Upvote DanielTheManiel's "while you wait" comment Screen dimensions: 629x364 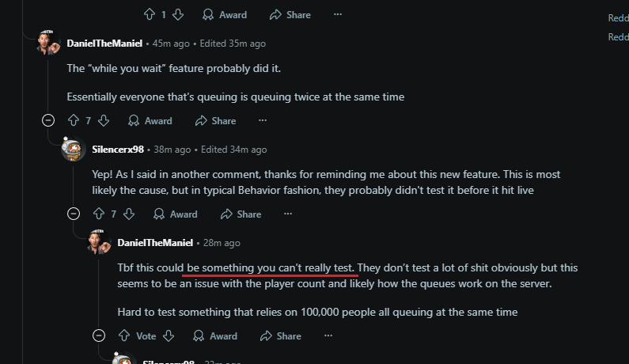(74, 121)
